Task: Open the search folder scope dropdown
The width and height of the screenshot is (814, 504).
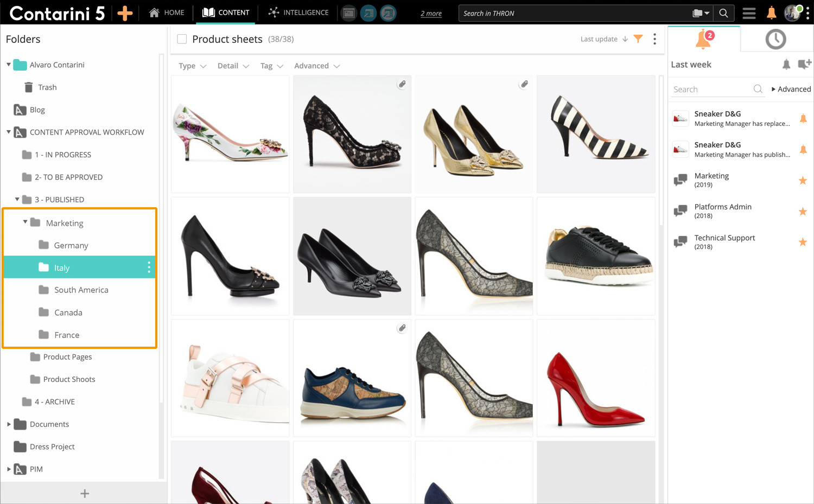Action: point(701,13)
